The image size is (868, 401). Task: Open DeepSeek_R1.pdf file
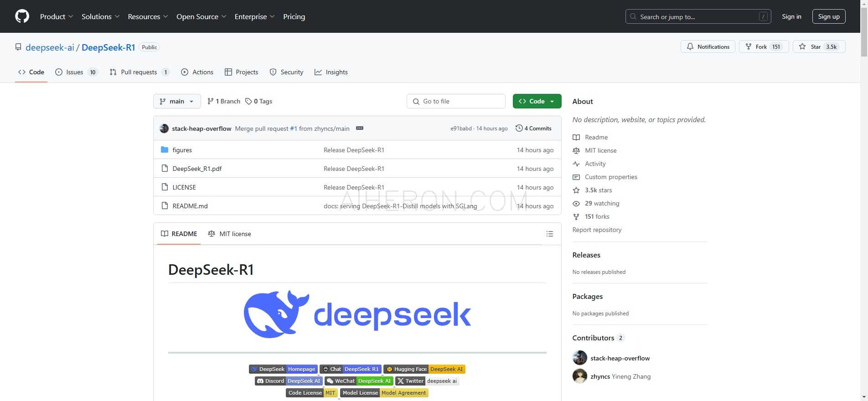(197, 169)
